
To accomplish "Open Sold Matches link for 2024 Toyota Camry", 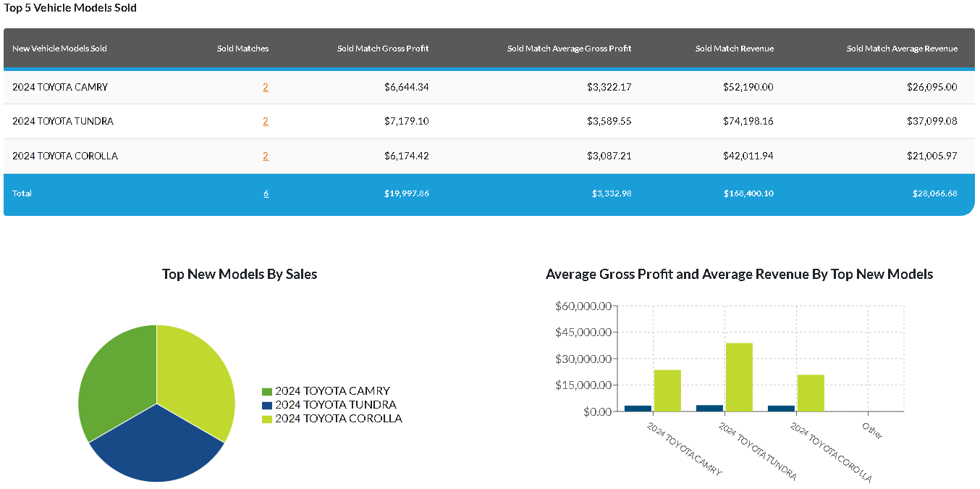I will point(266,87).
